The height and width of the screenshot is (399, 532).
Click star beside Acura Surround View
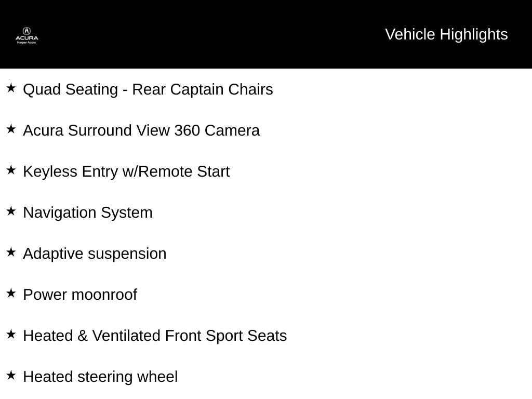[11, 129]
